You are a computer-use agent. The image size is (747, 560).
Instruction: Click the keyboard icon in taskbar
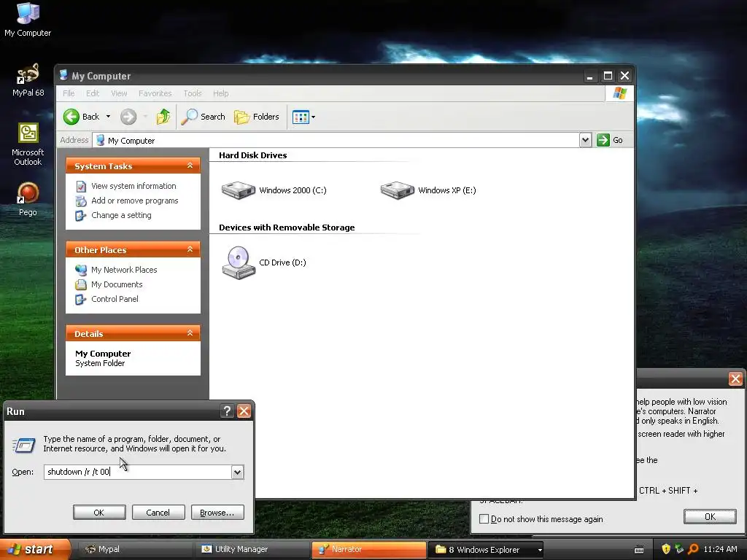pos(639,550)
